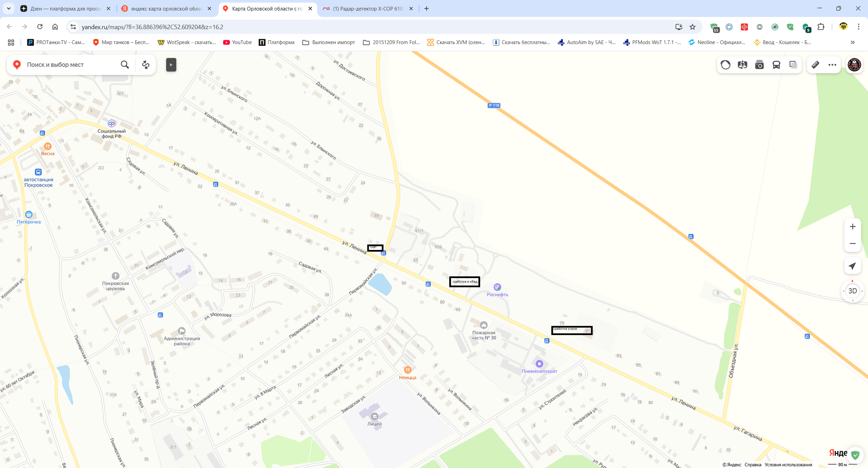Switch to the Дзен tab
The width and height of the screenshot is (868, 468).
point(65,9)
